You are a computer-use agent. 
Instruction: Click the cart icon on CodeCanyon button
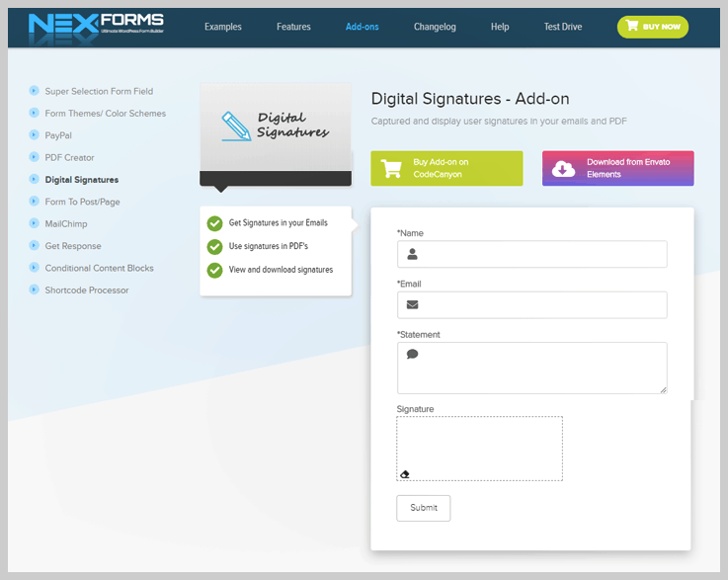(x=391, y=169)
